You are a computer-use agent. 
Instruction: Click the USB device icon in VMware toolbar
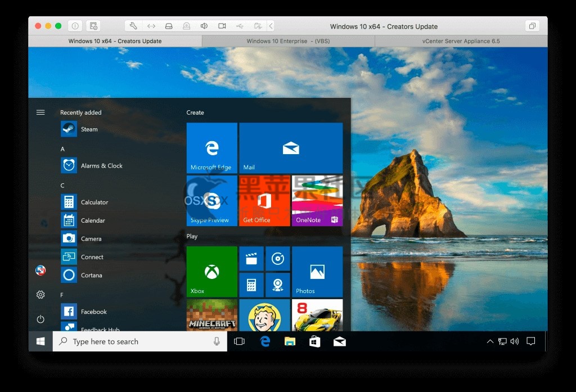pos(240,26)
